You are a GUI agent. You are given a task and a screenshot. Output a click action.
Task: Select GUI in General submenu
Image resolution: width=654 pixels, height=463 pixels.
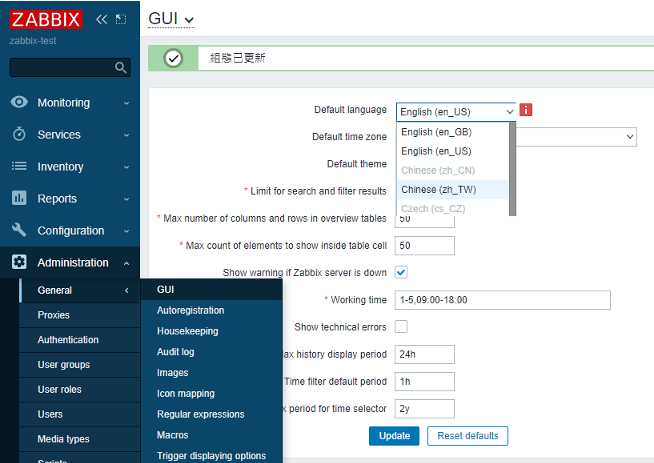coord(212,289)
